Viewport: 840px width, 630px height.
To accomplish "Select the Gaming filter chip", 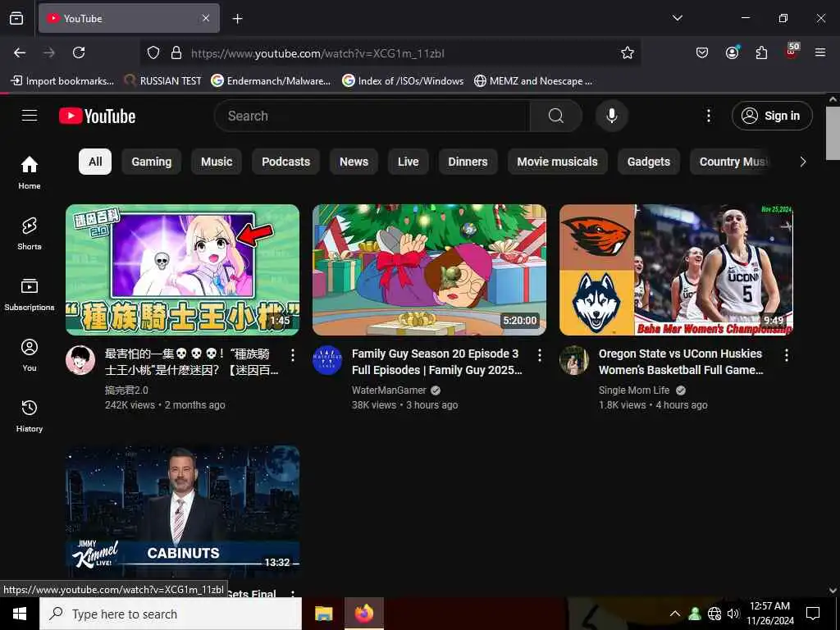I will coord(152,162).
